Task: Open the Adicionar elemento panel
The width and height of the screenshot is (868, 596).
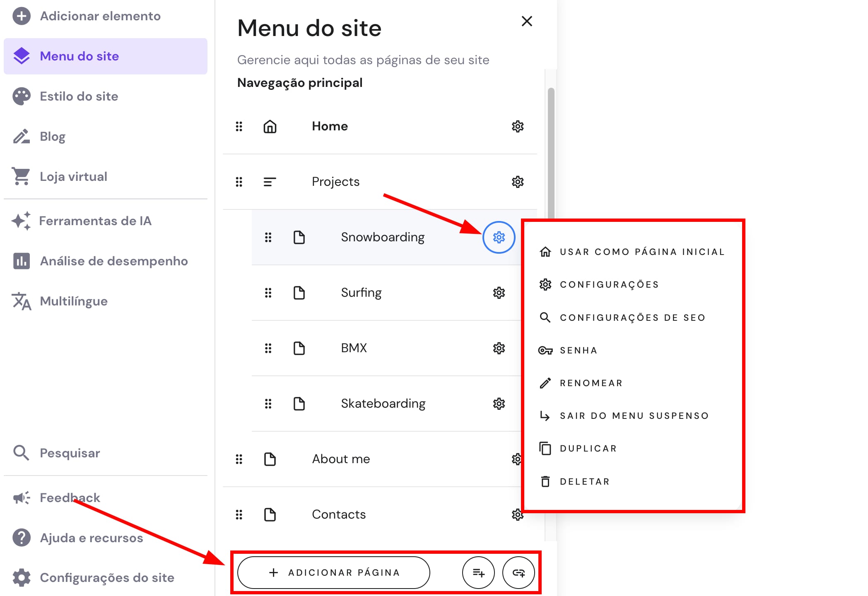Action: (99, 16)
